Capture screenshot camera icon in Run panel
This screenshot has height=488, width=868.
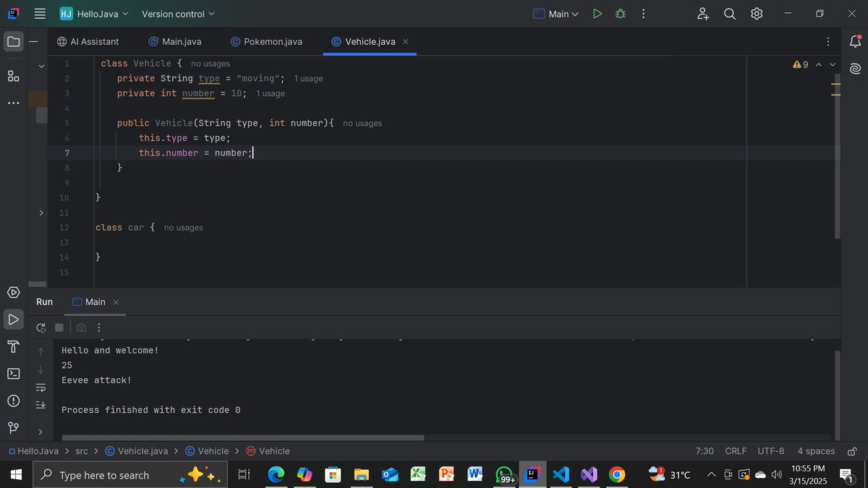[81, 328]
